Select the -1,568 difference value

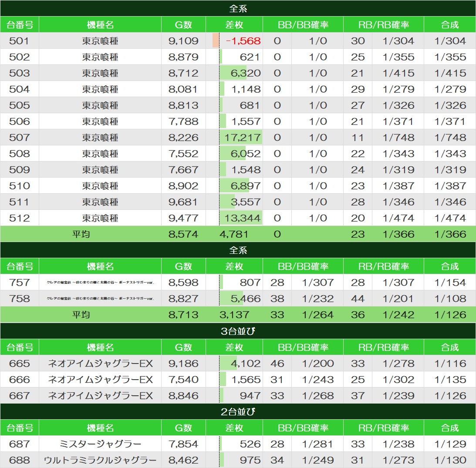pyautogui.click(x=243, y=40)
